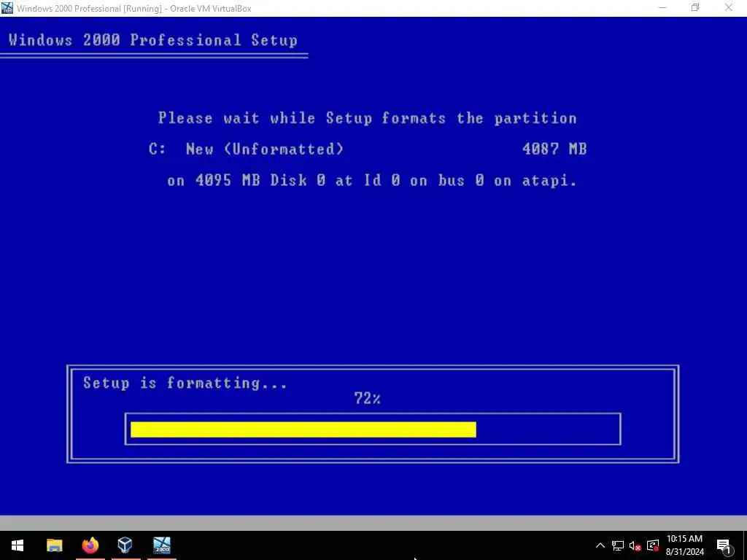Click 'Please wait while Setup formats' line
The image size is (747, 560).
tap(368, 118)
